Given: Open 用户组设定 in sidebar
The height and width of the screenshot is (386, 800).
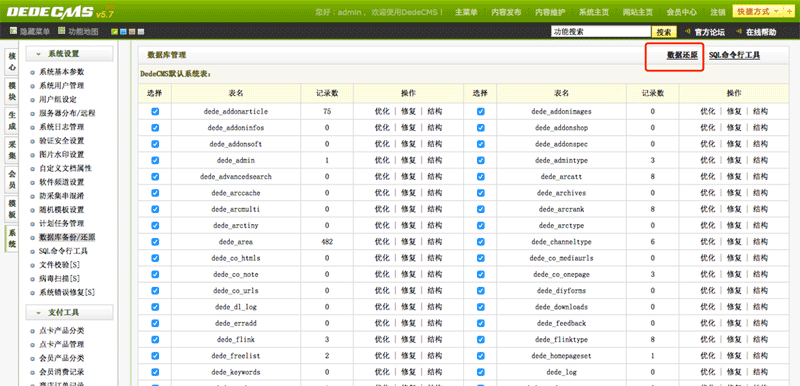Looking at the screenshot, I should [x=58, y=99].
